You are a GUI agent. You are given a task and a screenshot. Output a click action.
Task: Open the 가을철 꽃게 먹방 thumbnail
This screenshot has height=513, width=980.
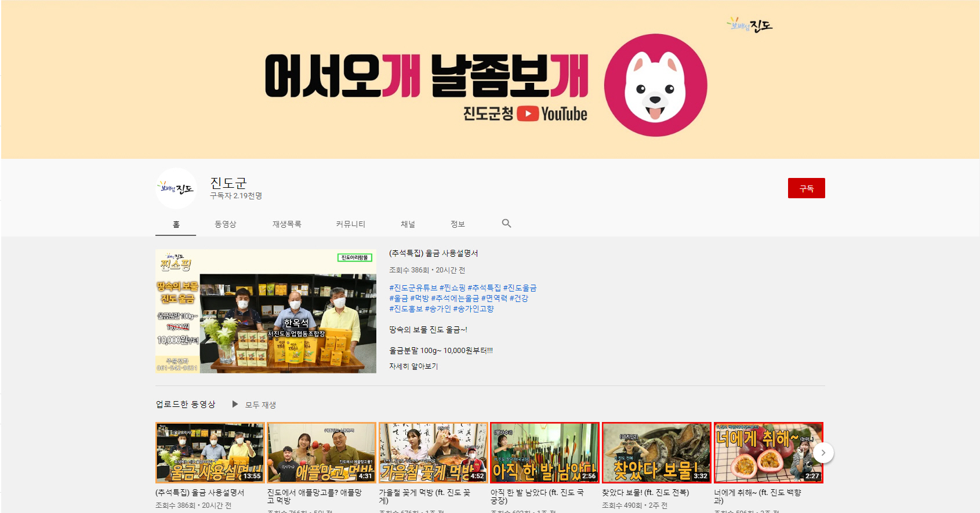[x=433, y=453]
